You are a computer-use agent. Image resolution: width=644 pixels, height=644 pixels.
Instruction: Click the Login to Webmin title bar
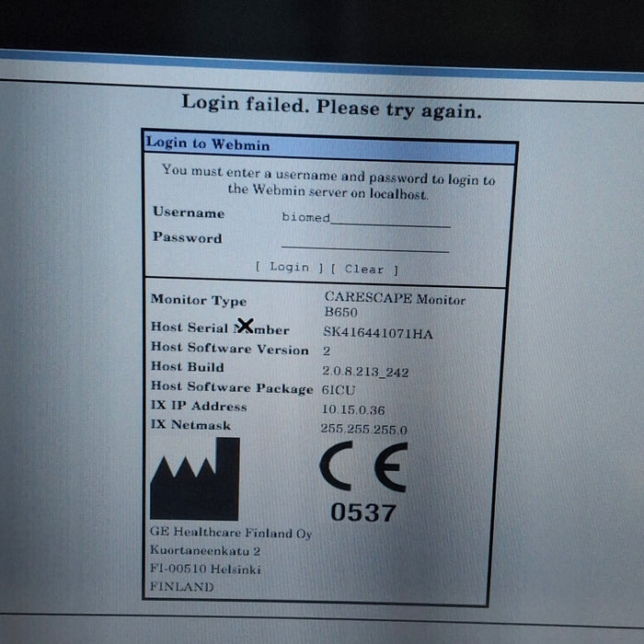click(x=328, y=144)
